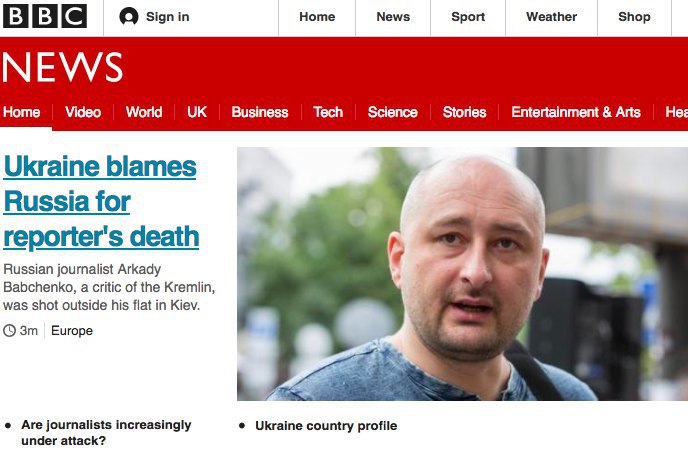Click the Europe section tag

pos(72,331)
